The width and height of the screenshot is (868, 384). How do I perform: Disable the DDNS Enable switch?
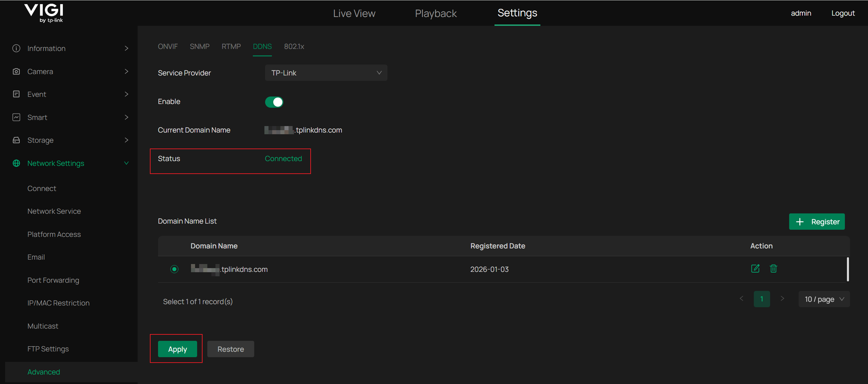click(x=274, y=102)
